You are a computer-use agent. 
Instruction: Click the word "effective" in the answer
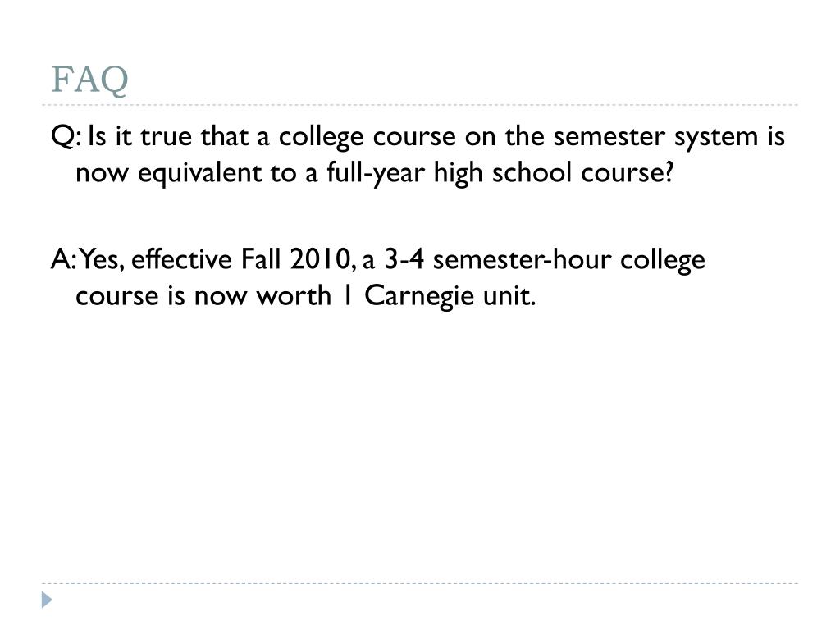pyautogui.click(x=181, y=259)
